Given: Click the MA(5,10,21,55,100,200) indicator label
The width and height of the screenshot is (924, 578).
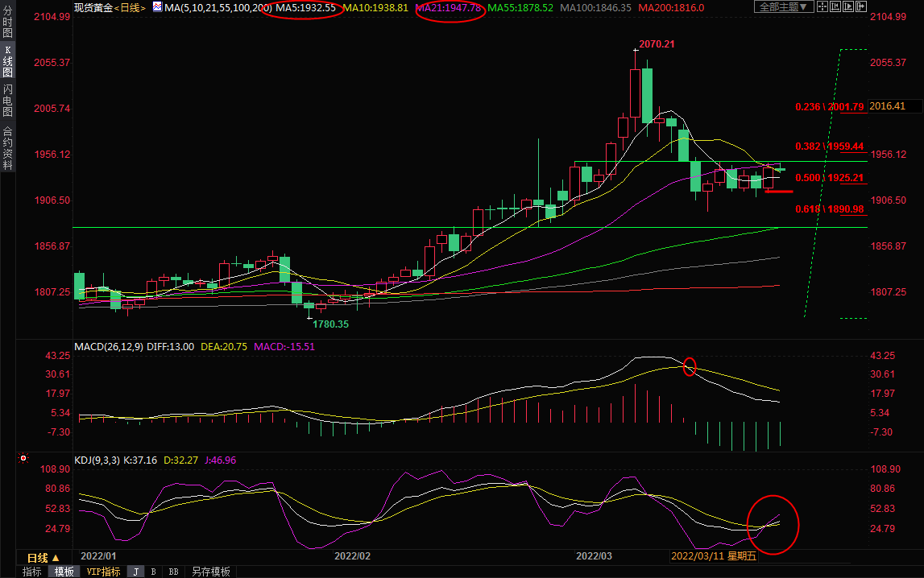Looking at the screenshot, I should coord(212,8).
